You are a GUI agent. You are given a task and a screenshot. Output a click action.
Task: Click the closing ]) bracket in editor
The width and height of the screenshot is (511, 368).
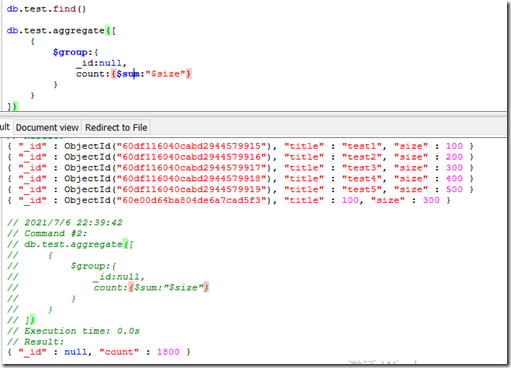tap(13, 106)
